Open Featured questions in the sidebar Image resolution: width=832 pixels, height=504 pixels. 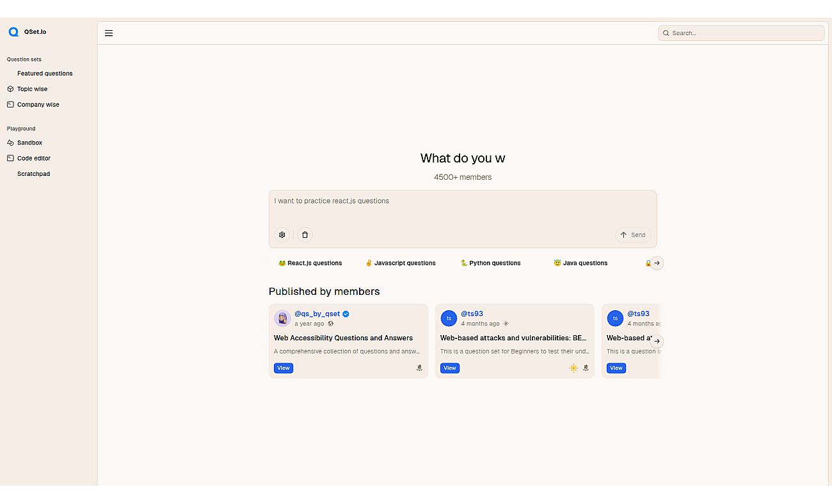[45, 74]
